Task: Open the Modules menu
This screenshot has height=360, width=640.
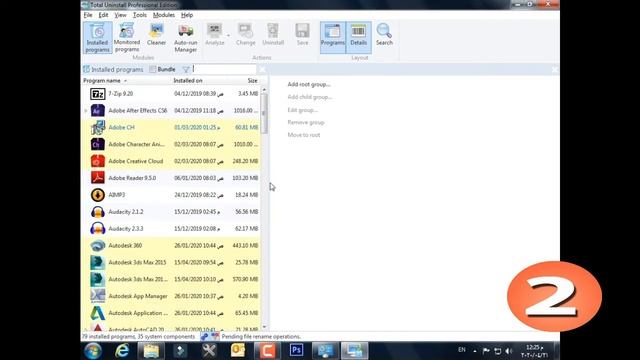Action: pyautogui.click(x=164, y=15)
